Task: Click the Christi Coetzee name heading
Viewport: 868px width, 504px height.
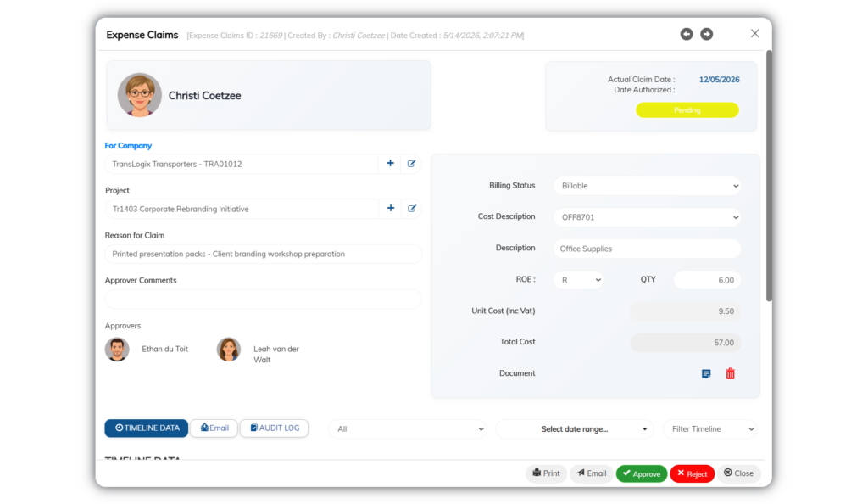Action: click(205, 95)
